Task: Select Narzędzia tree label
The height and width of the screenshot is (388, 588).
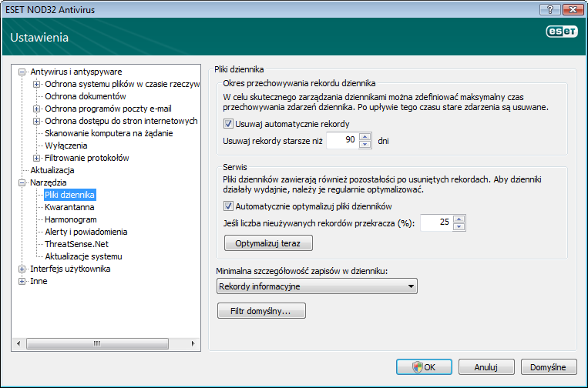Action: (x=49, y=182)
